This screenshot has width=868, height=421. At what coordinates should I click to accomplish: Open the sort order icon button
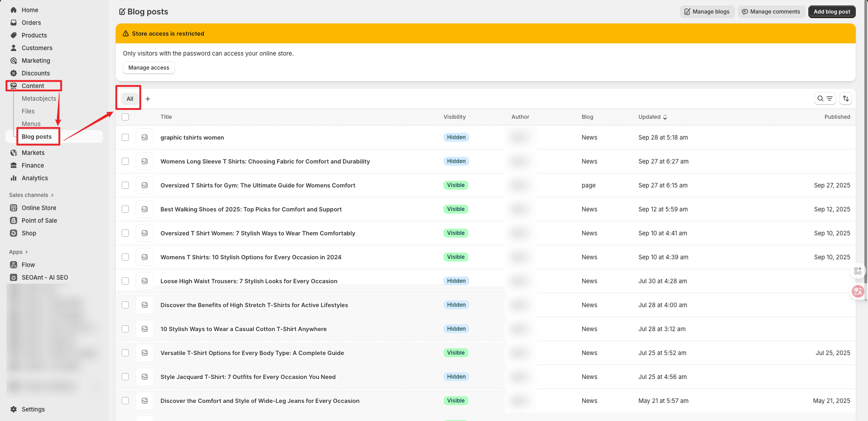coord(846,98)
